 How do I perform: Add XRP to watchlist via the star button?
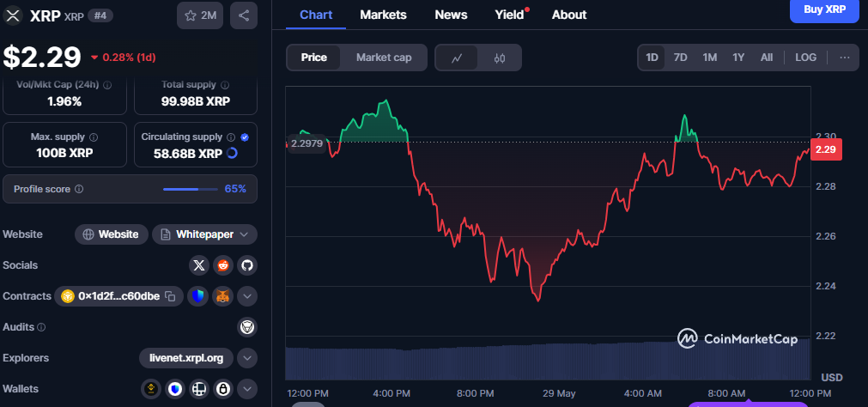pyautogui.click(x=200, y=15)
